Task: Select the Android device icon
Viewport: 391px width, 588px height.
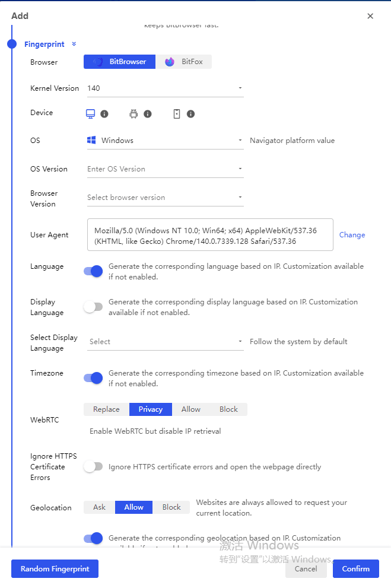Action: coord(133,114)
